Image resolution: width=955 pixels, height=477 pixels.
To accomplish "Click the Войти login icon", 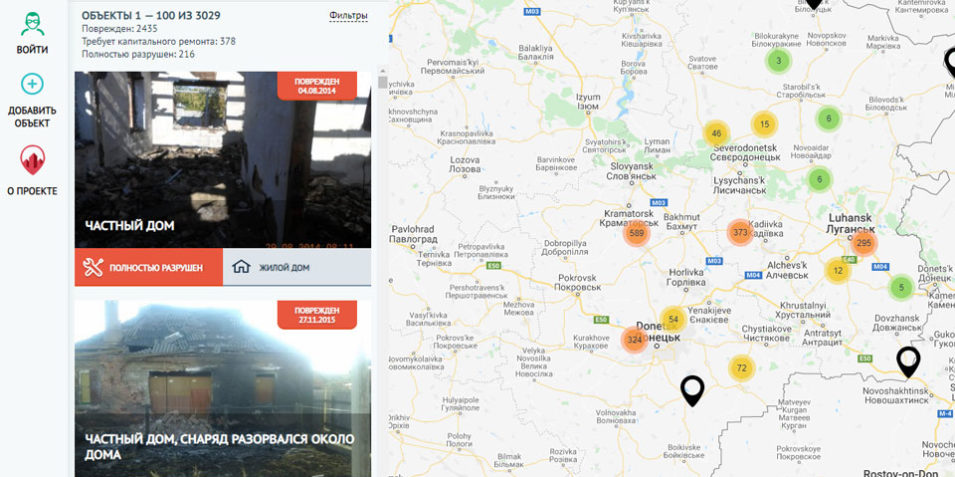I will (32, 24).
